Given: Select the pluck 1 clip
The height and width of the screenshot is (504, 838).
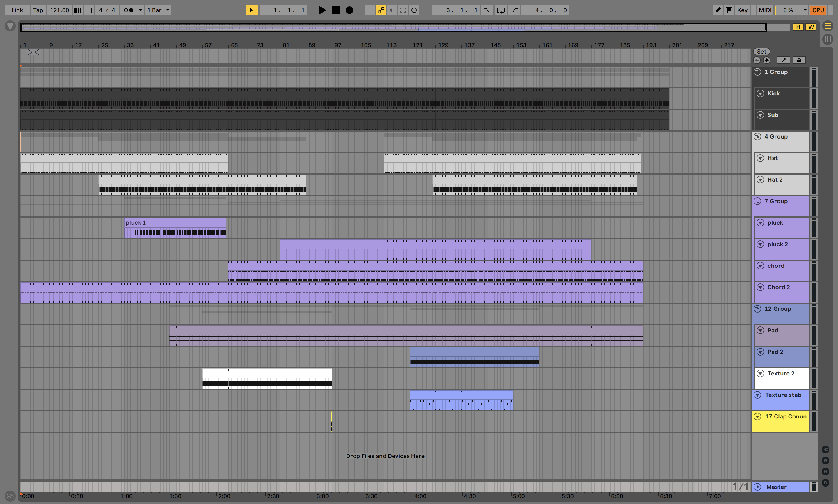Looking at the screenshot, I should (x=175, y=228).
